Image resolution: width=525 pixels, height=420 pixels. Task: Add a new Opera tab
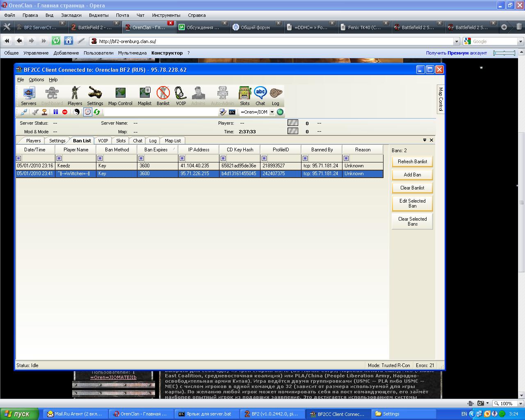click(x=504, y=27)
